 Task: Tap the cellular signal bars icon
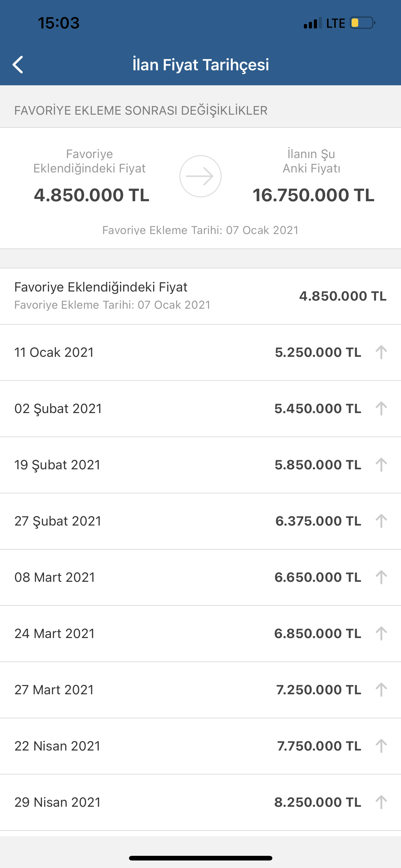(x=312, y=23)
